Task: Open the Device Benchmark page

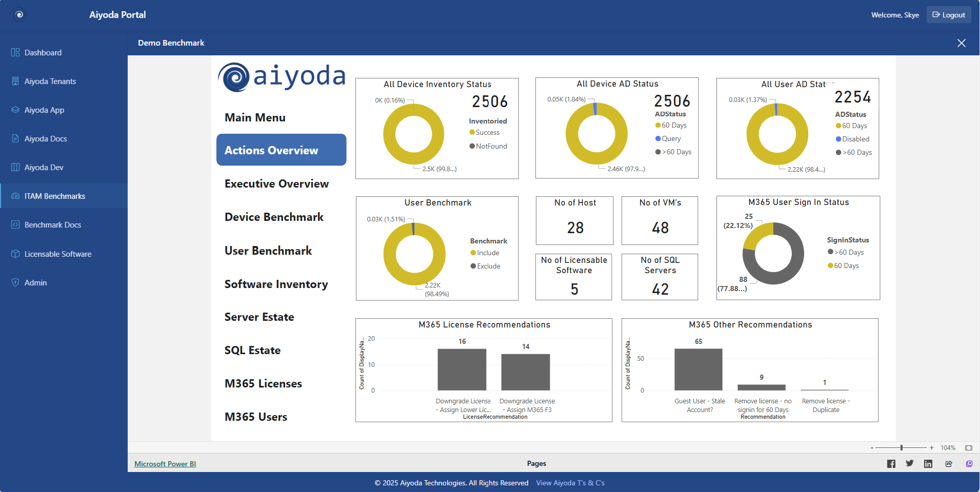Action: 273,217
